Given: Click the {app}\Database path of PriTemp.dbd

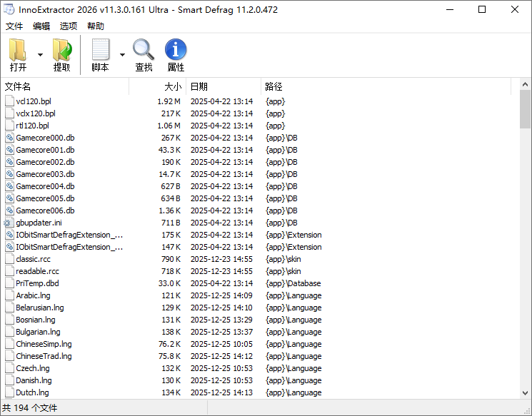Looking at the screenshot, I should (293, 283).
